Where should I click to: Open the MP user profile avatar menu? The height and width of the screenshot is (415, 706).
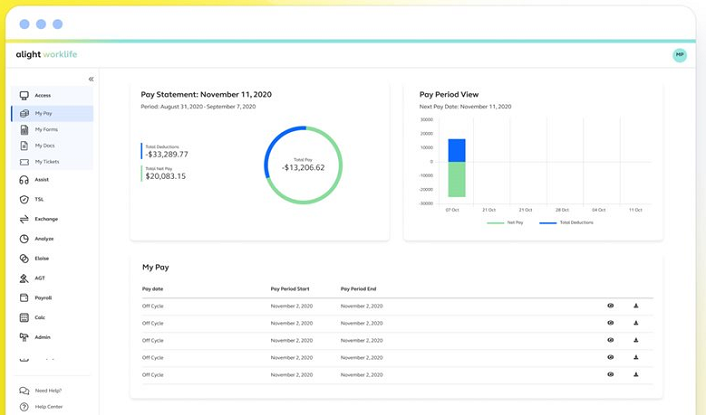tap(680, 55)
